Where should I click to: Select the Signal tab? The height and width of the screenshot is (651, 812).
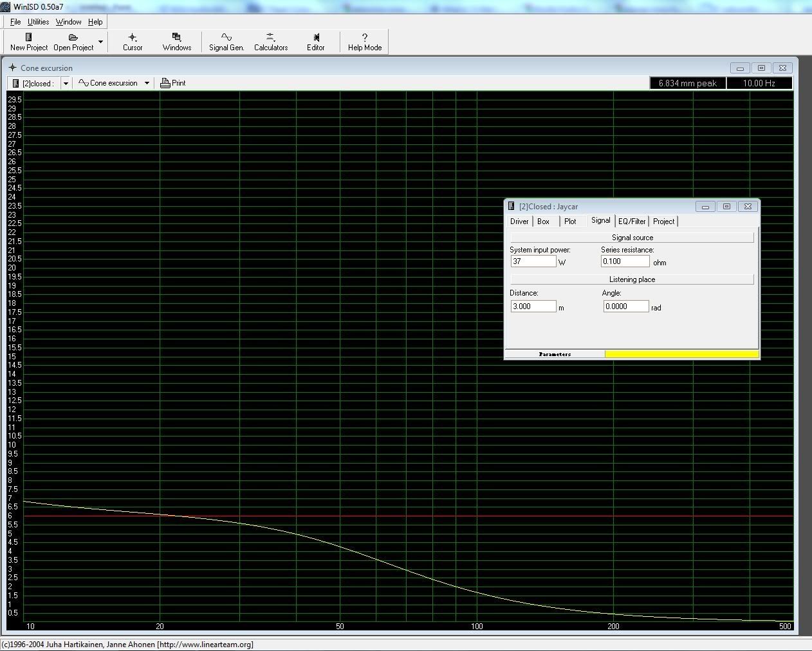(601, 221)
